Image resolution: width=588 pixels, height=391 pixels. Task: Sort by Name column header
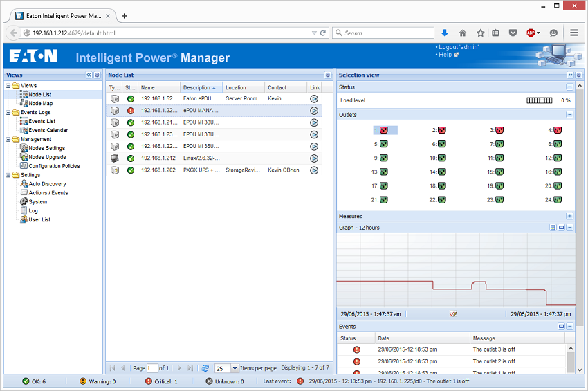159,87
